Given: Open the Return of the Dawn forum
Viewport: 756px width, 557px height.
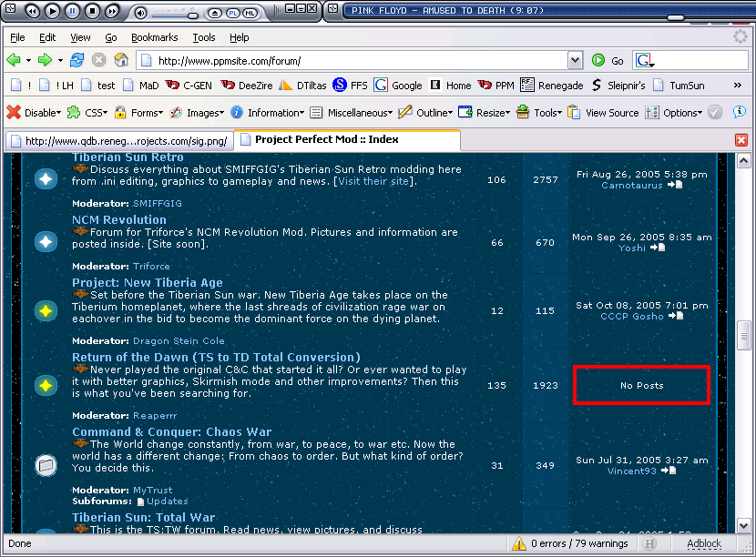Looking at the screenshot, I should click(216, 357).
